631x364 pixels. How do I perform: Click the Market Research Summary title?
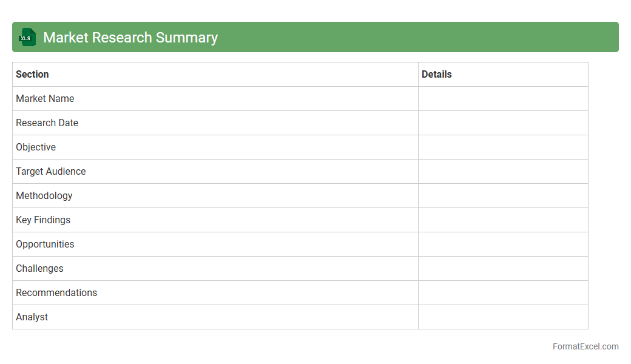point(130,38)
